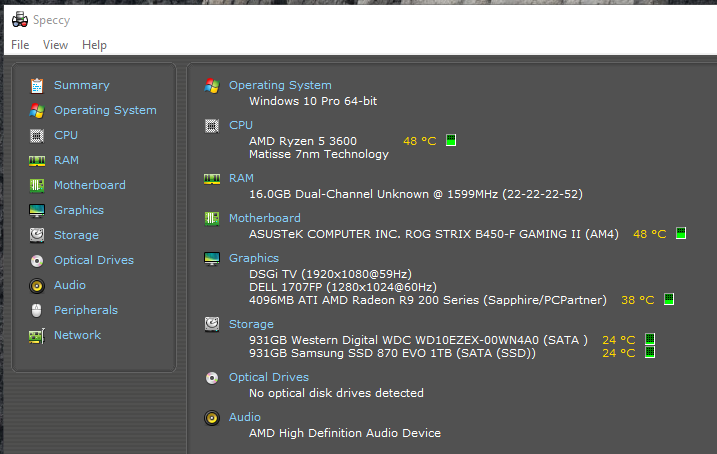This screenshot has height=454, width=717.
Task: Click the CPU chip icon in sidebar
Action: coord(37,136)
